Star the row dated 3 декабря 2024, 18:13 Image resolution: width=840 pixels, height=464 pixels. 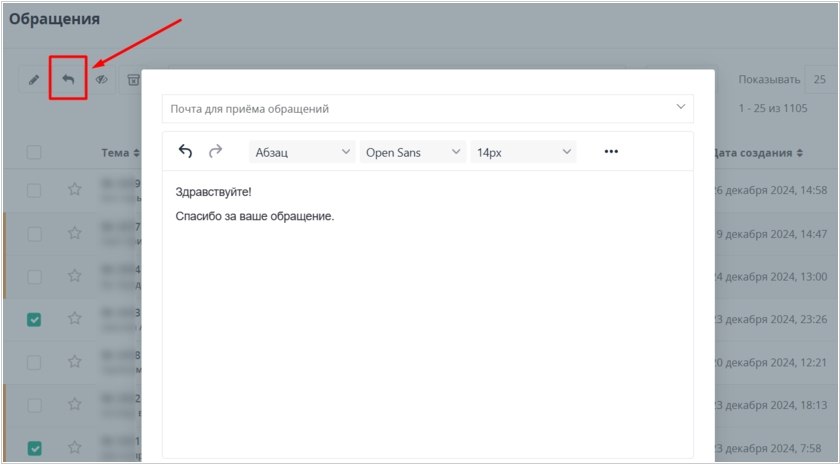click(74, 404)
